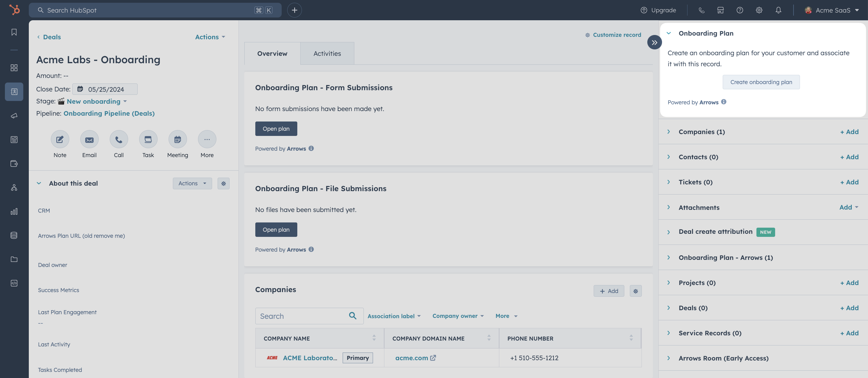
Task: Log a Call using phone icon
Action: click(x=119, y=139)
